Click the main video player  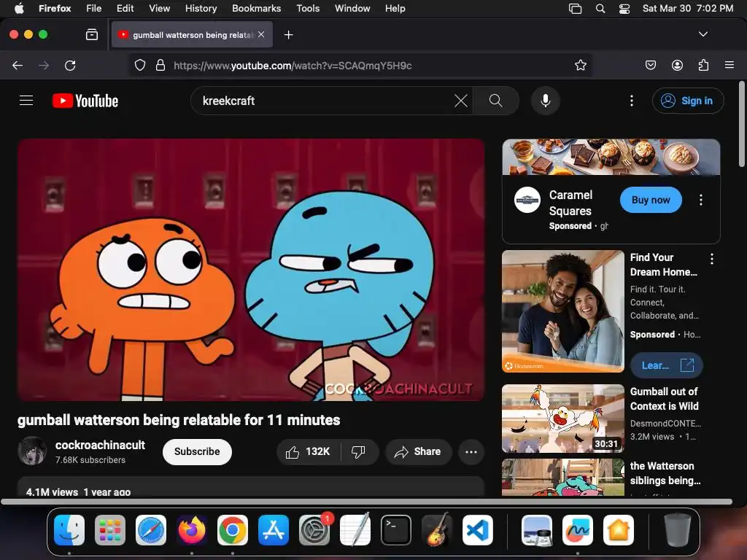251,270
